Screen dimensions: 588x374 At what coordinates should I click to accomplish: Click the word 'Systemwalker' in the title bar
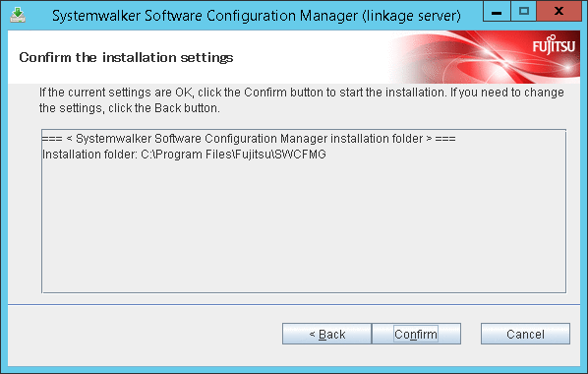[96, 16]
